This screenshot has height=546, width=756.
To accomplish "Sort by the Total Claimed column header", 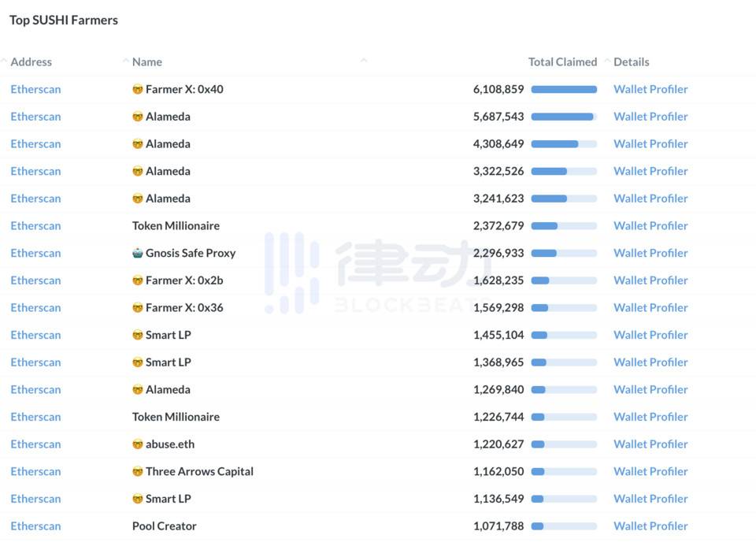I will (562, 61).
